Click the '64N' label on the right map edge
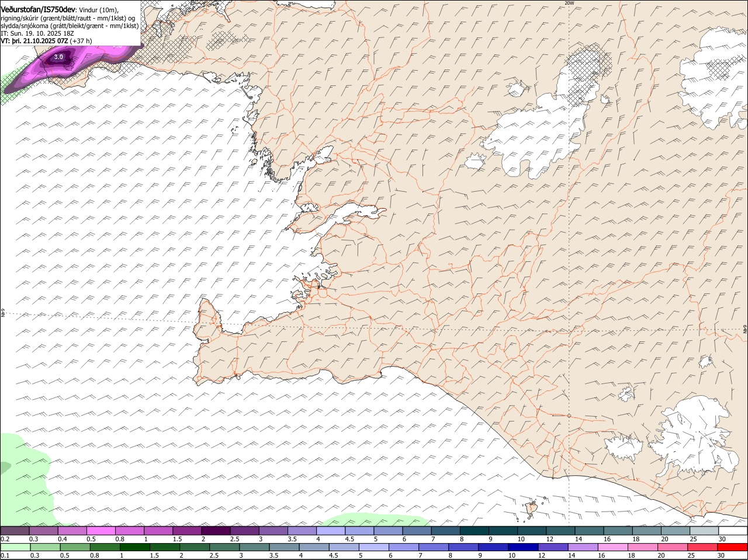This screenshot has width=748, height=560. click(x=744, y=330)
